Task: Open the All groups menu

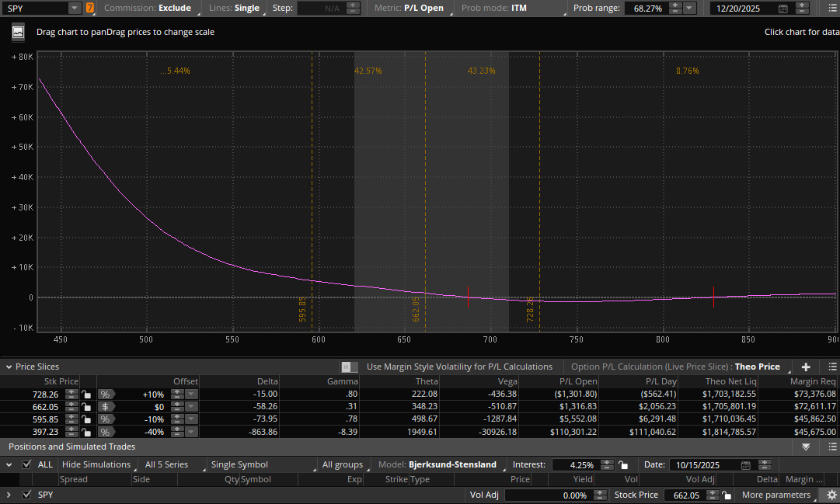Action: [344, 465]
